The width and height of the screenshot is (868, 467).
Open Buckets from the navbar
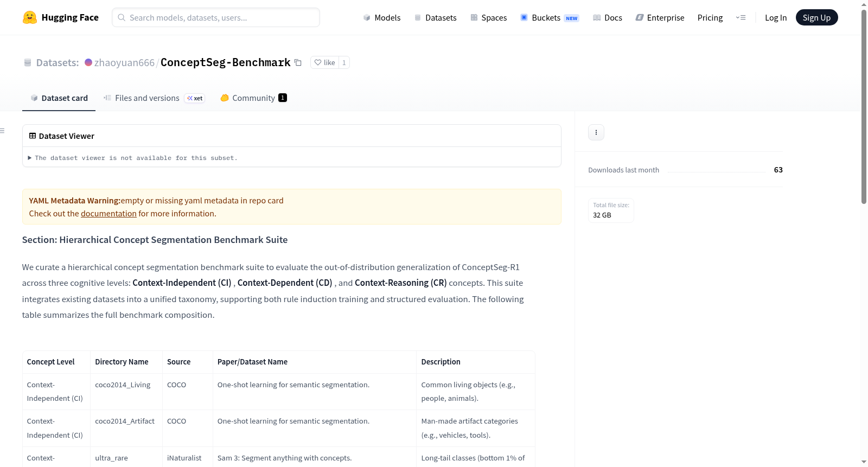pos(550,17)
